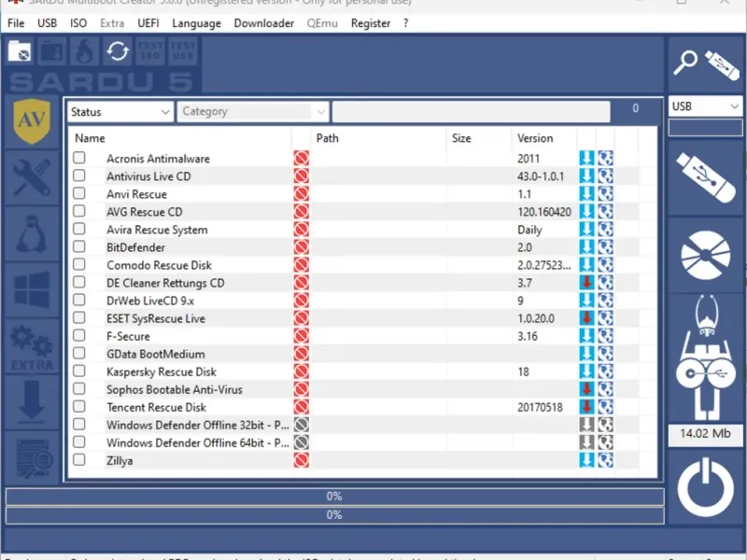Click the upper 0% progress bar
747x560 pixels.
point(334,497)
